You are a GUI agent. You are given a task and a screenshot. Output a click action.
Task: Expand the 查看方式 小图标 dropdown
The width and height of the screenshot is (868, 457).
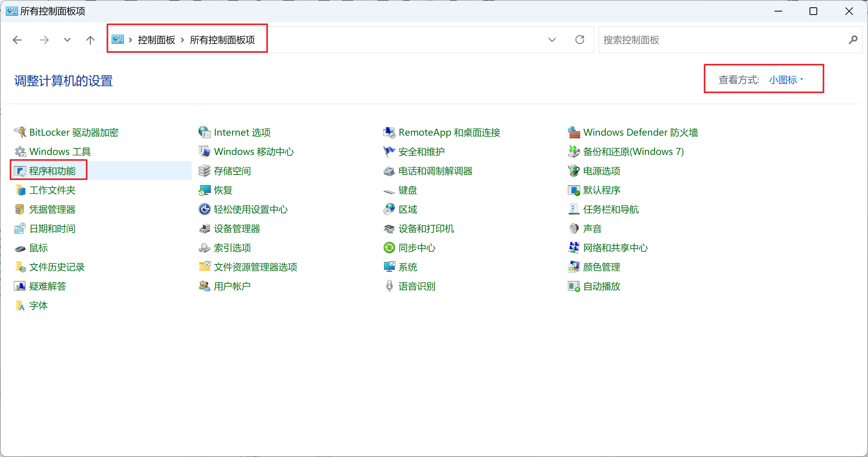pos(786,80)
